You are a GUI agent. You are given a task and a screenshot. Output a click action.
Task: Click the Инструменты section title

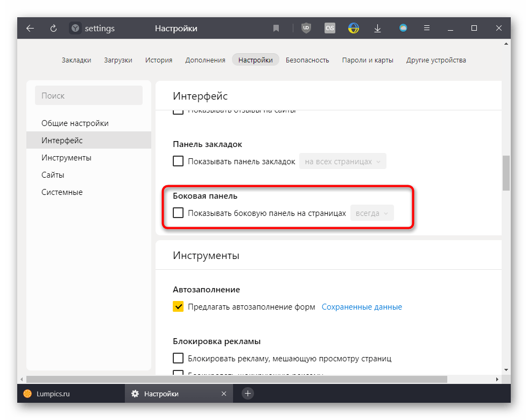206,255
